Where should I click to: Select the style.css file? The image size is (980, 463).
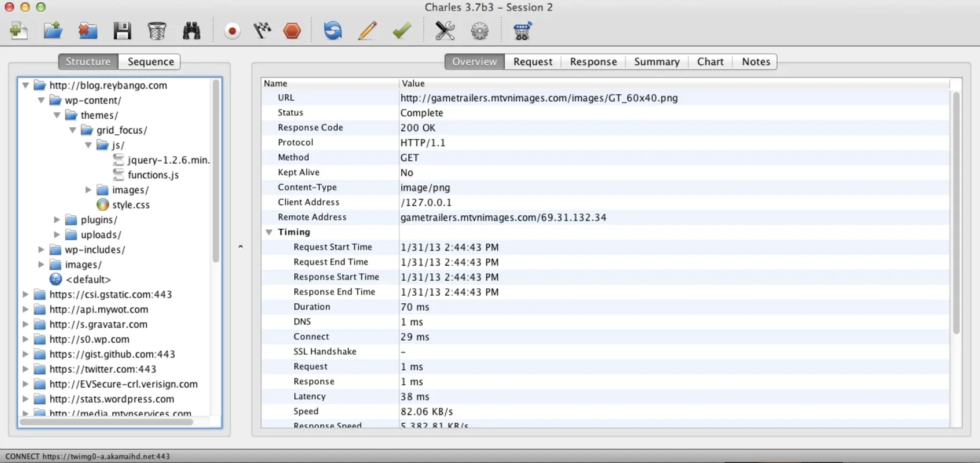pos(131,205)
